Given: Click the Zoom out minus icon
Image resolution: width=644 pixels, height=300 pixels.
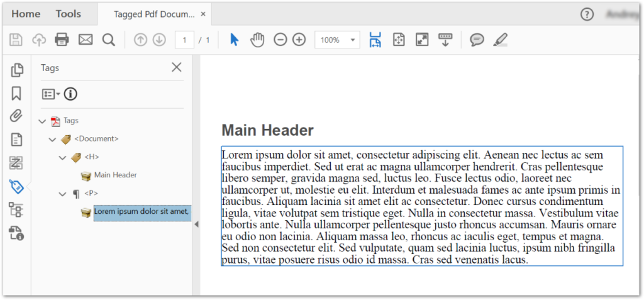Looking at the screenshot, I should click(x=280, y=40).
